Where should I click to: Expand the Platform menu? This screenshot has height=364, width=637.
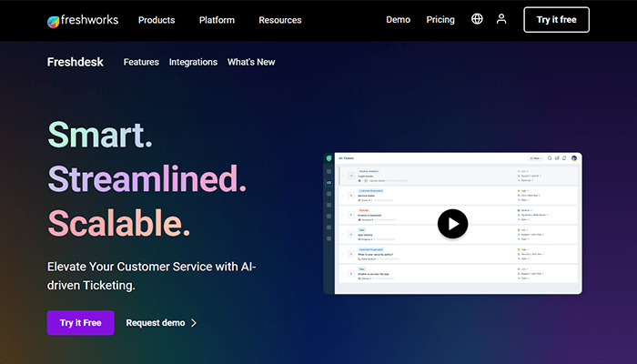point(217,20)
